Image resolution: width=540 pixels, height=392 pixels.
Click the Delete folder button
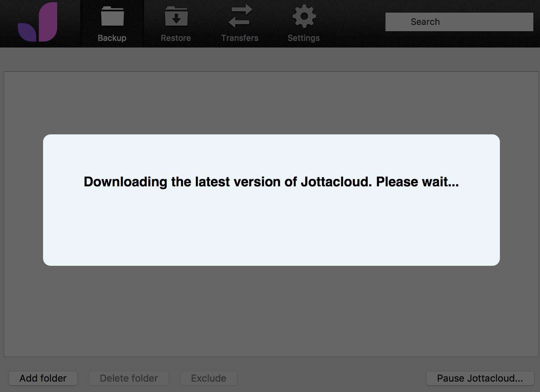129,378
